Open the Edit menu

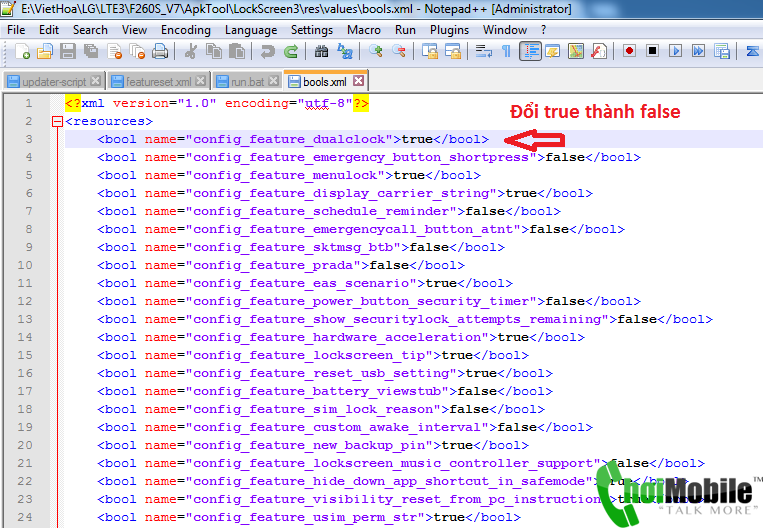tap(49, 30)
